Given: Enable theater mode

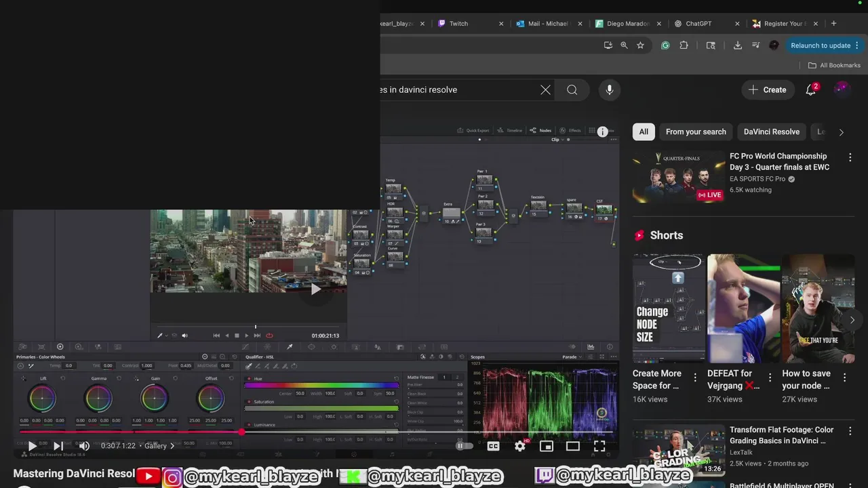Looking at the screenshot, I should (573, 446).
